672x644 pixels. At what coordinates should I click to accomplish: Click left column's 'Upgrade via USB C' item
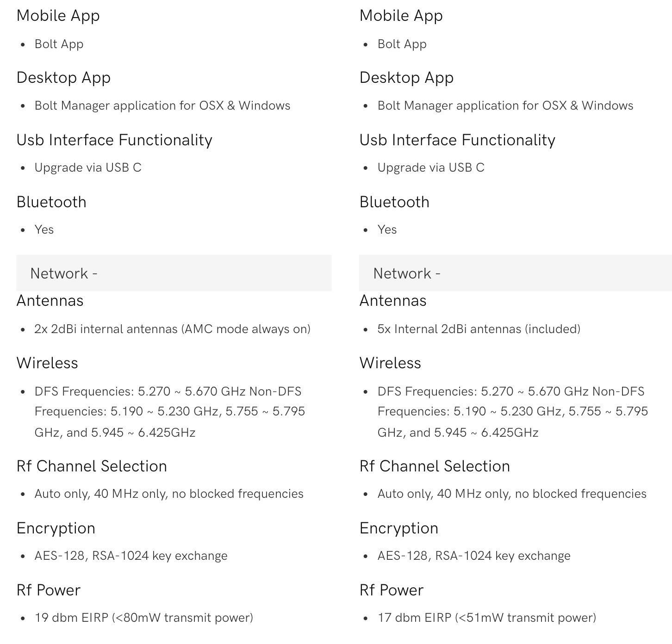click(x=88, y=167)
